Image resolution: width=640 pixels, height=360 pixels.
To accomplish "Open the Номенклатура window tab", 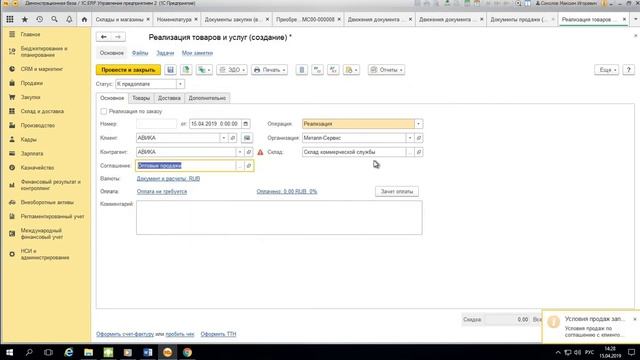I will tap(174, 19).
